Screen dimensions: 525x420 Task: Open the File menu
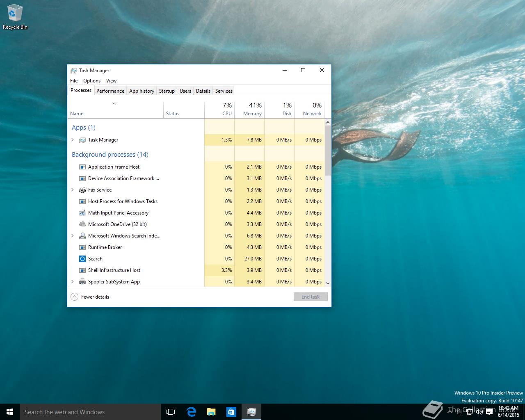click(74, 81)
